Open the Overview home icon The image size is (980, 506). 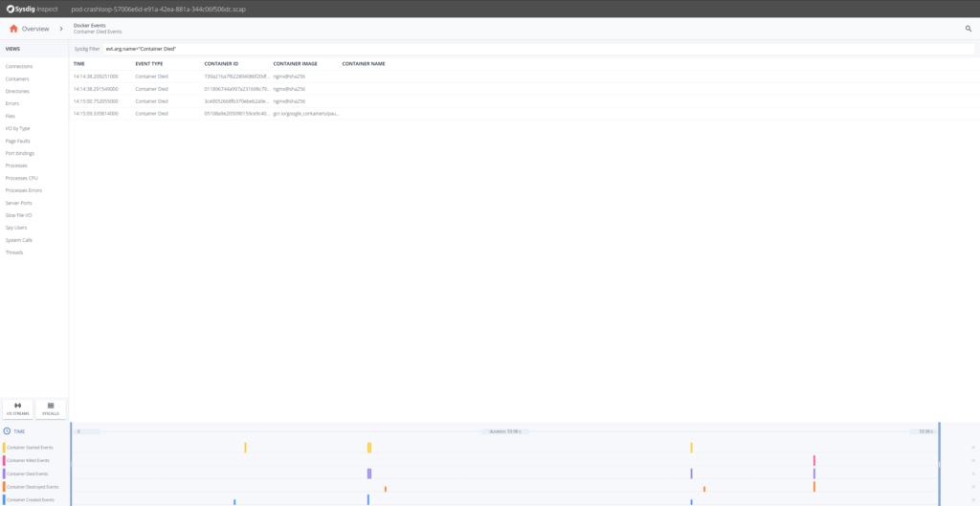pos(13,29)
